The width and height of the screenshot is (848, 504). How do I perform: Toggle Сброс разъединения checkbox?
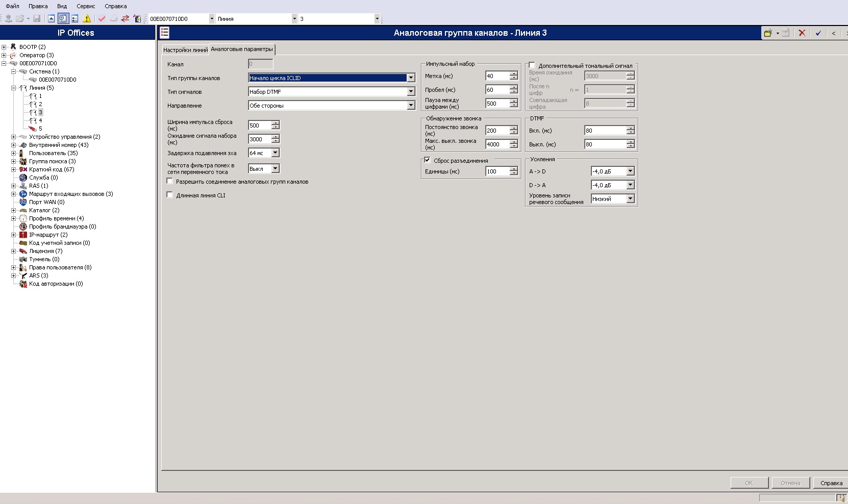pos(427,160)
